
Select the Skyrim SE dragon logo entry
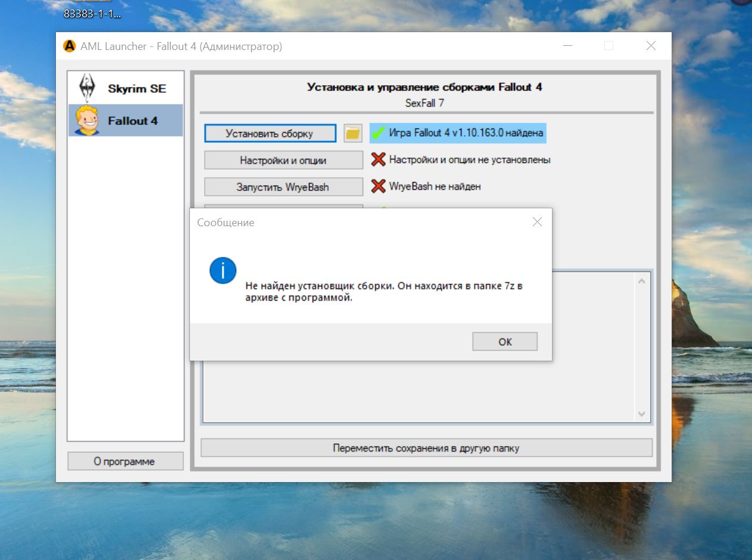click(x=88, y=89)
